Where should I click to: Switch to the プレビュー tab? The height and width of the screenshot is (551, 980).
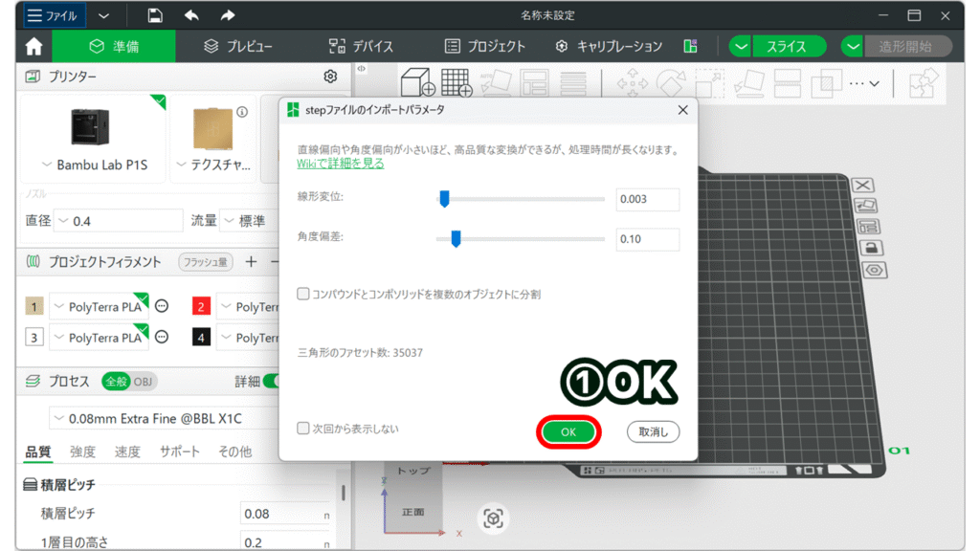click(x=238, y=46)
